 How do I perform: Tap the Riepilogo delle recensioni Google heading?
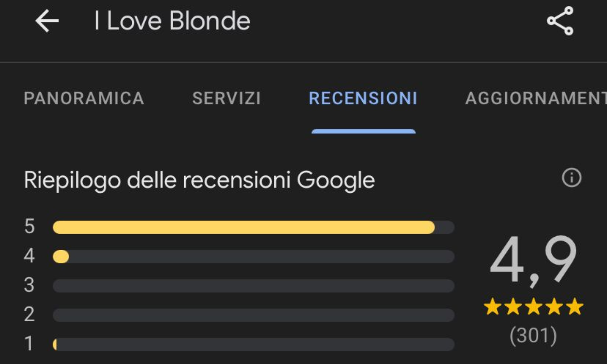click(x=199, y=180)
